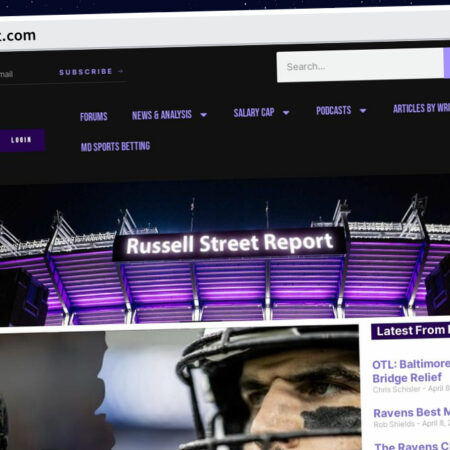The image size is (450, 450).
Task: Open the Ravens Best article by Rob Shields
Action: tap(412, 413)
